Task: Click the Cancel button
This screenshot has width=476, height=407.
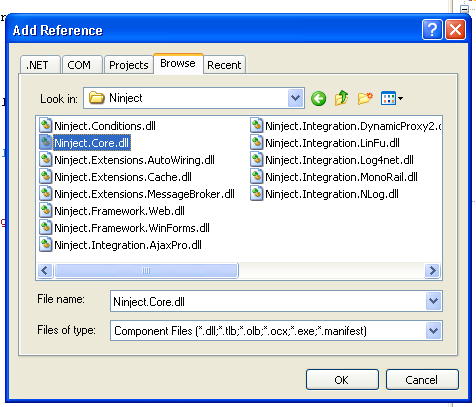Action: (x=422, y=379)
